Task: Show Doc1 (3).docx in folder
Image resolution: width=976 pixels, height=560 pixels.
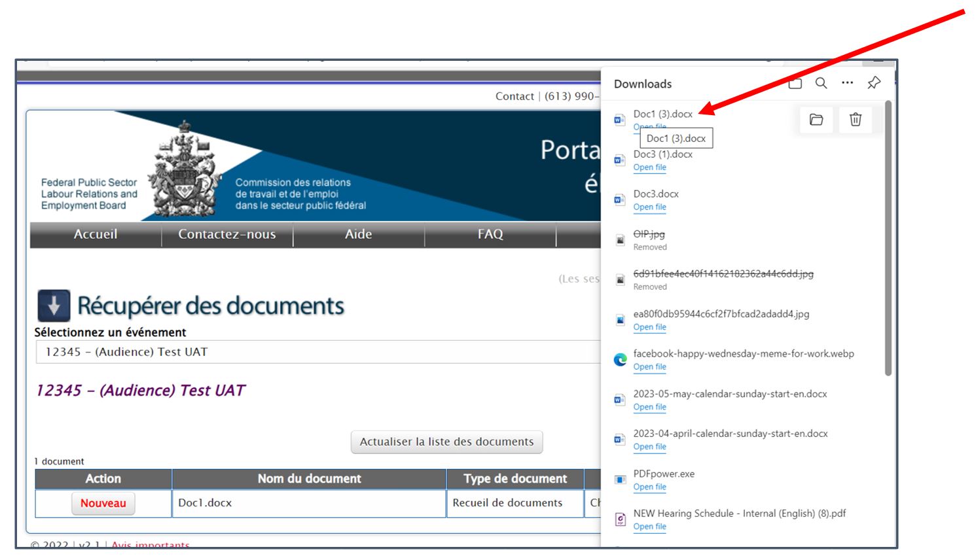Action: point(816,120)
